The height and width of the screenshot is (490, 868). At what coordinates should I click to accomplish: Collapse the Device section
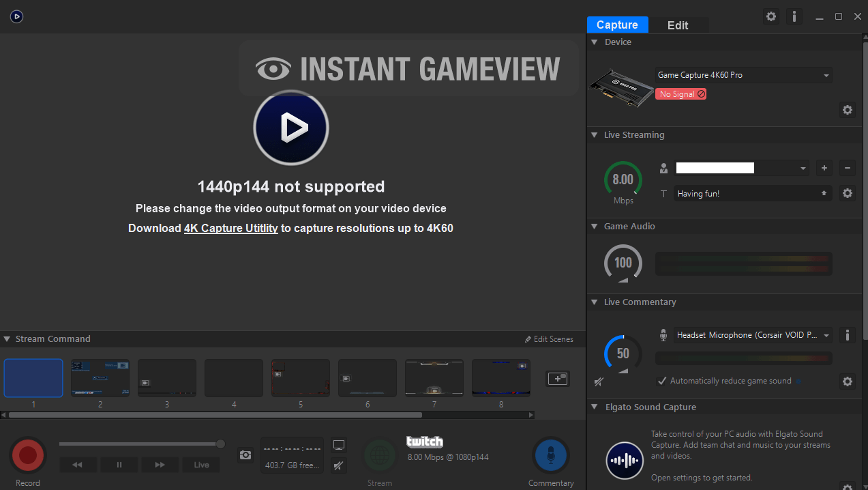coord(594,42)
